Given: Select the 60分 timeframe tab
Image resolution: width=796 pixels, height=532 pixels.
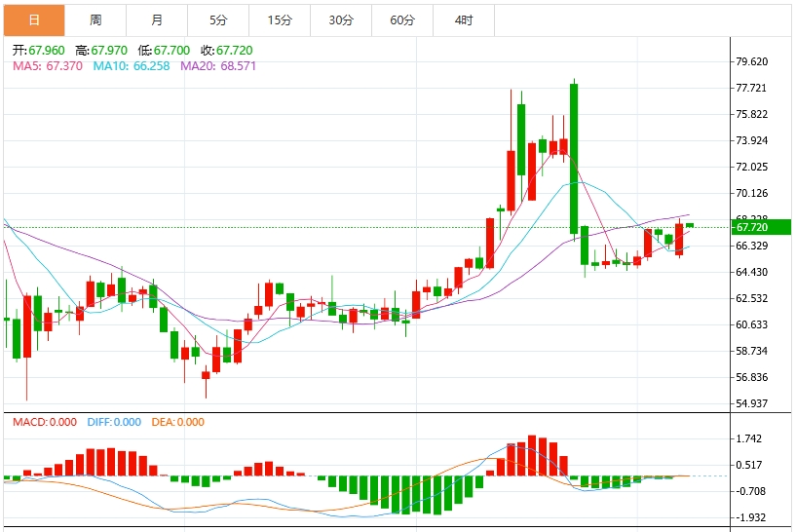Looking at the screenshot, I should pyautogui.click(x=402, y=20).
